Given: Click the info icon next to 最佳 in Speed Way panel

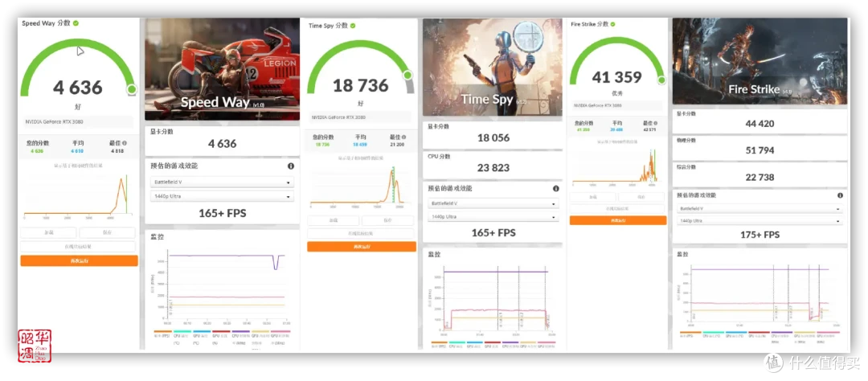Looking at the screenshot, I should (124, 143).
